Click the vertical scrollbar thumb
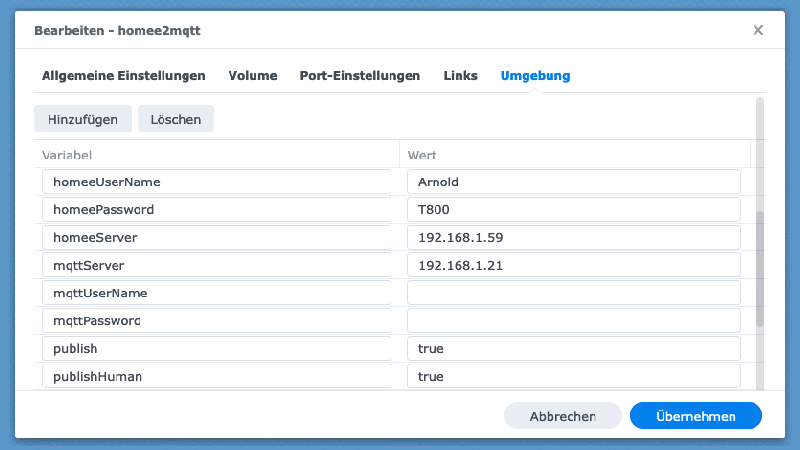 pyautogui.click(x=760, y=268)
